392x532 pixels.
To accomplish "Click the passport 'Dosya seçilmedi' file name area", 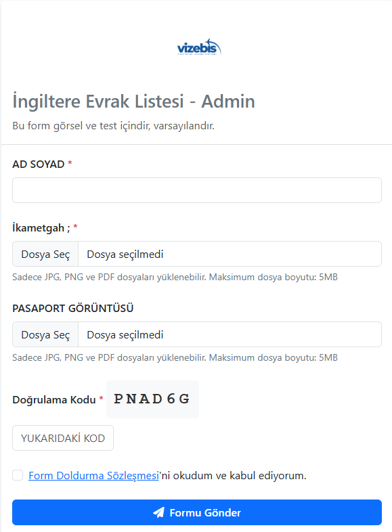I will [x=230, y=334].
